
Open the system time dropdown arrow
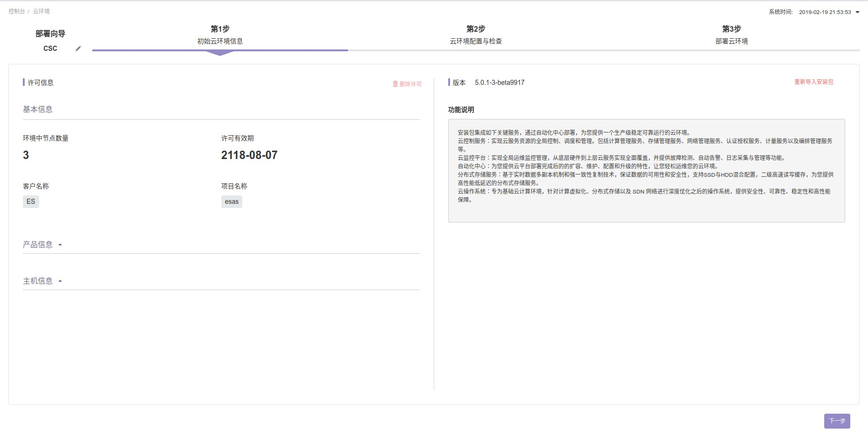[857, 12]
